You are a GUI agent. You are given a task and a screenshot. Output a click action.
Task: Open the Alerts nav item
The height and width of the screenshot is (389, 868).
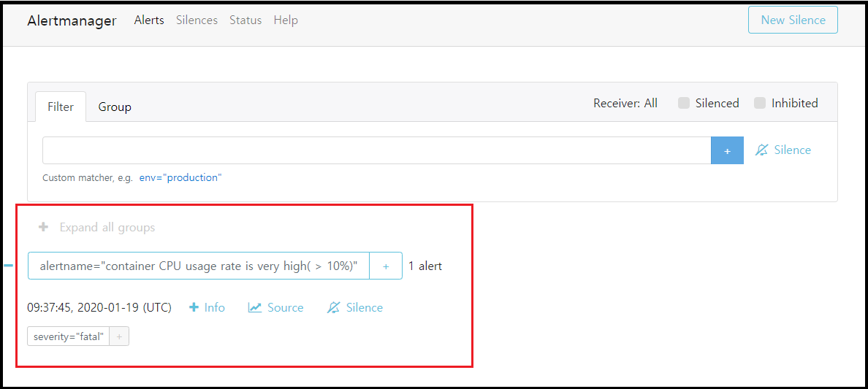(149, 20)
